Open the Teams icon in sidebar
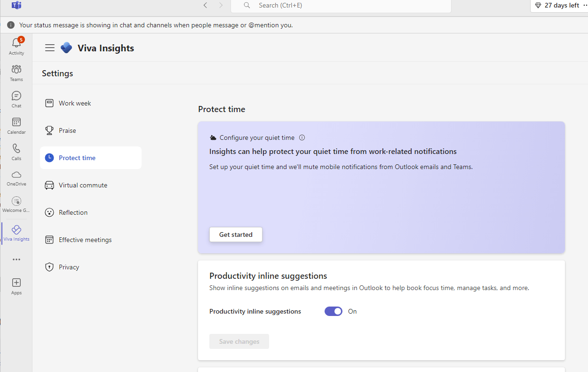This screenshot has width=588, height=372. point(16,70)
